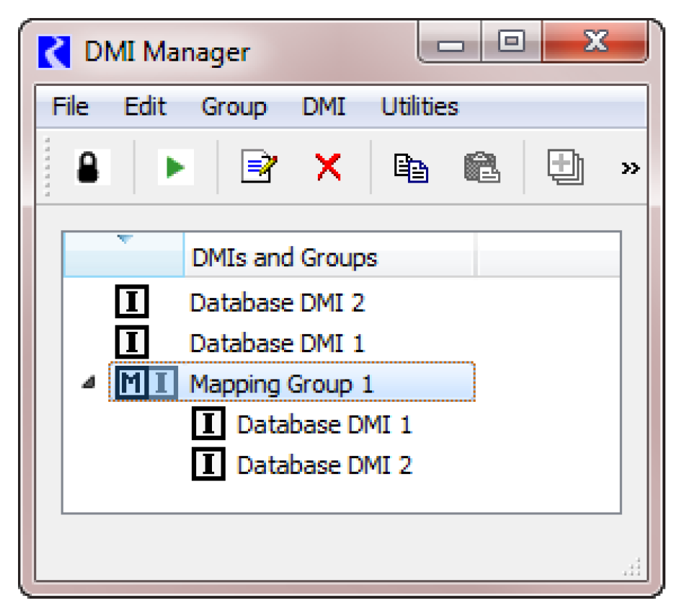Click the add new group plus icon
The width and height of the screenshot is (682, 616).
[565, 167]
